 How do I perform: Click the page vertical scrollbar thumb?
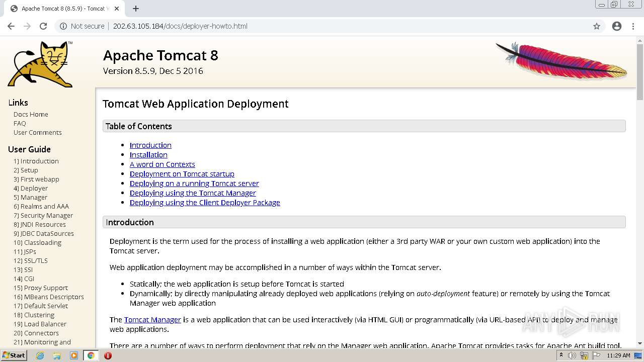tap(640, 72)
